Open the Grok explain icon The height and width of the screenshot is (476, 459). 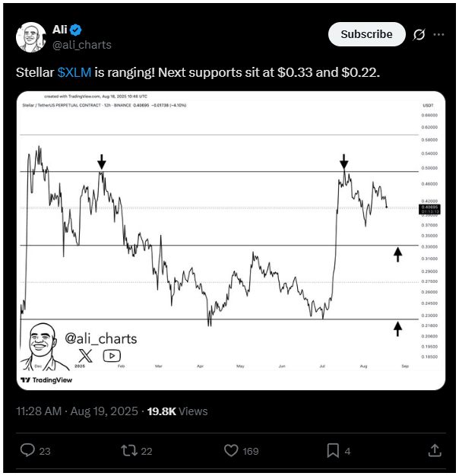[419, 34]
